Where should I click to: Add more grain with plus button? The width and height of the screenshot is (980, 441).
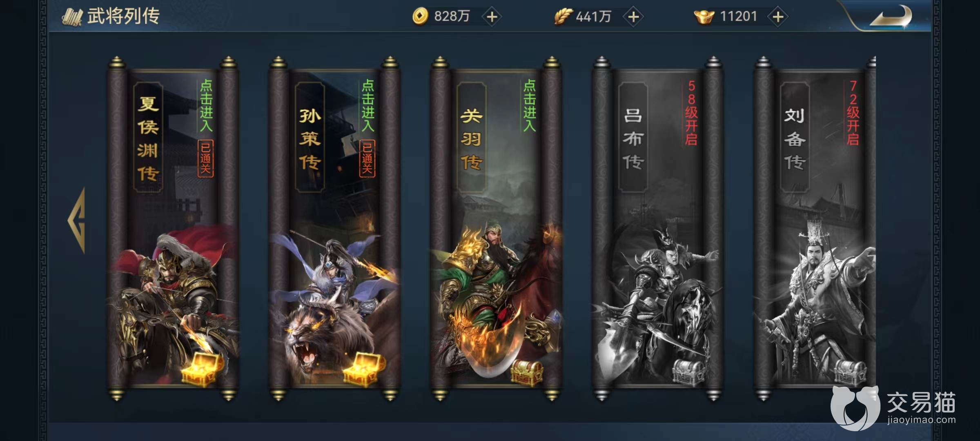(x=633, y=17)
